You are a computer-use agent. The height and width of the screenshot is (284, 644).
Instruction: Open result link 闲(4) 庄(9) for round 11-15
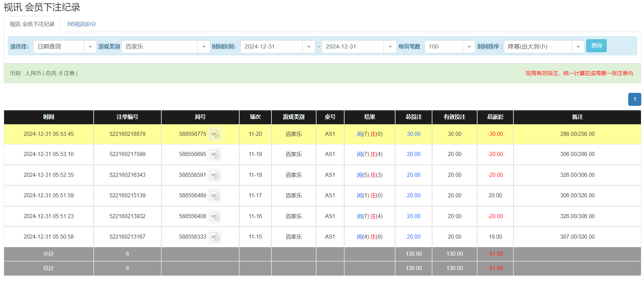pos(370,237)
